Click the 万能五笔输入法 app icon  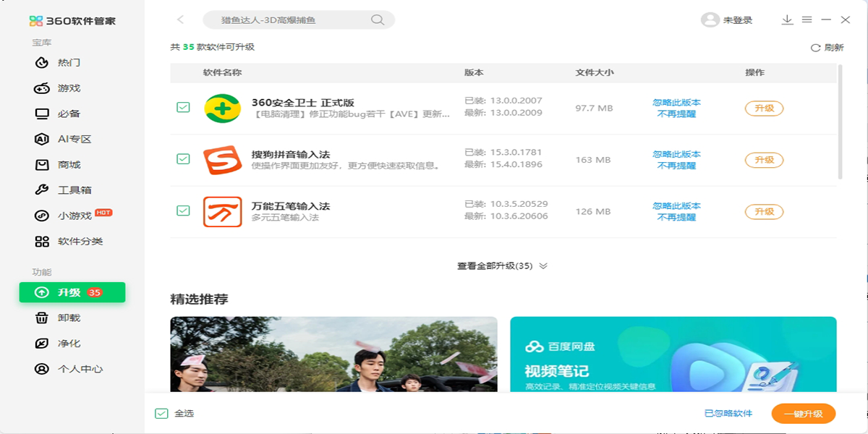[x=222, y=211]
